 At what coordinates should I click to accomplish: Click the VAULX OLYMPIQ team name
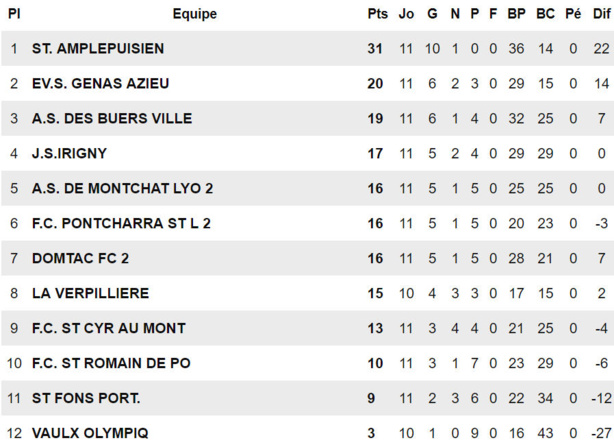click(x=90, y=433)
